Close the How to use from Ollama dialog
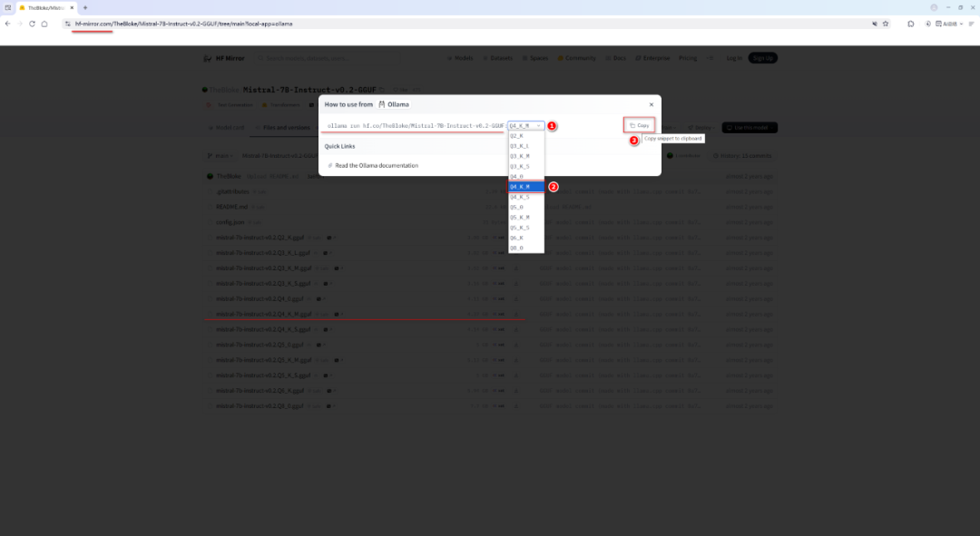 [x=652, y=104]
